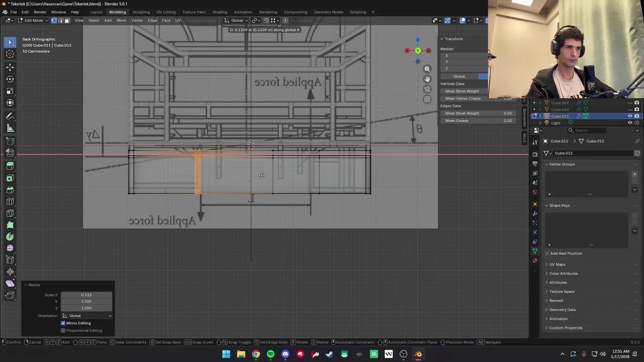Toggle snapping magnet in header

point(266,21)
